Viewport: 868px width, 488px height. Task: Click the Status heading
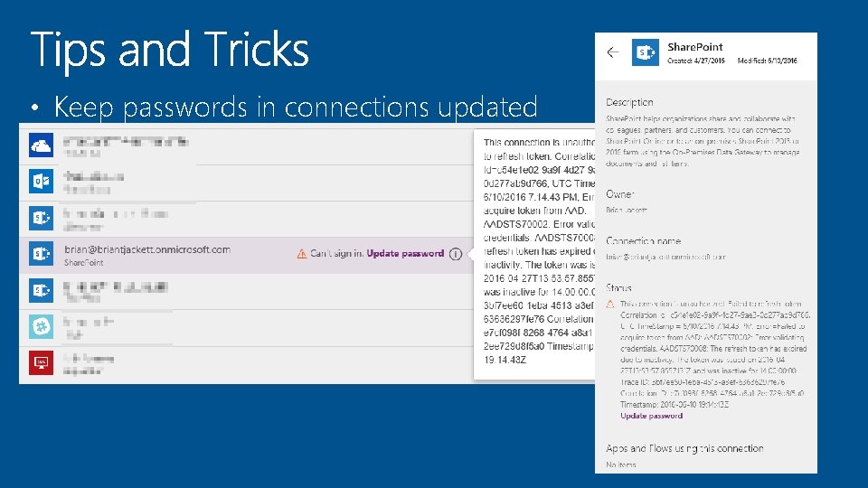coord(618,288)
